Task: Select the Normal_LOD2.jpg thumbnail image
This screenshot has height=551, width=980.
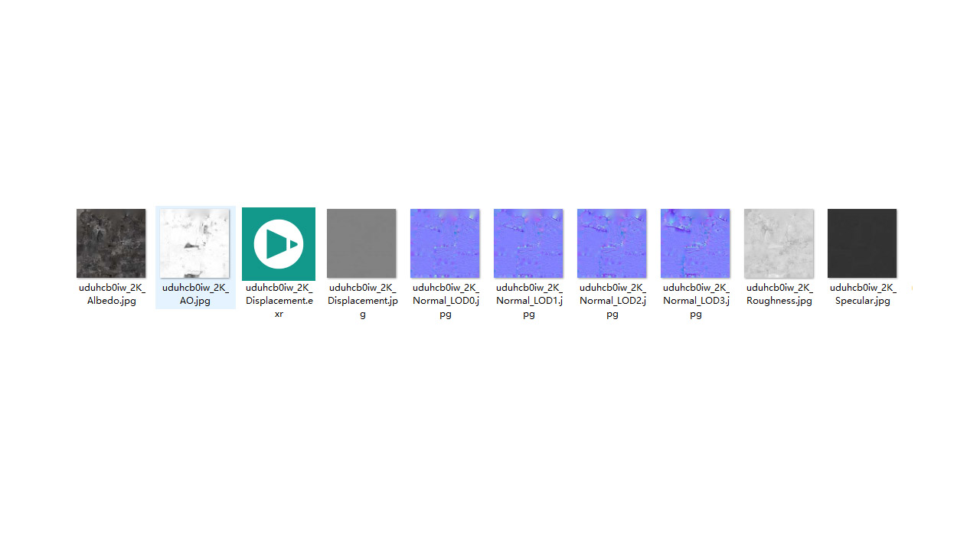Action: 612,243
